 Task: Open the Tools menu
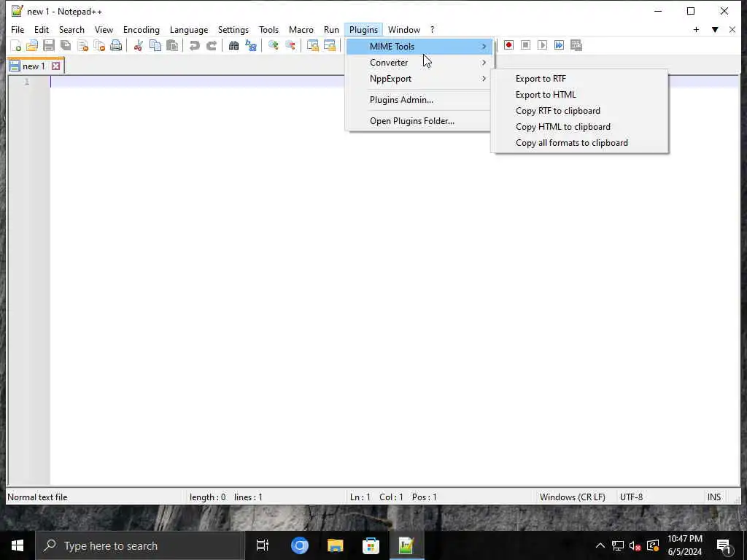(268, 29)
